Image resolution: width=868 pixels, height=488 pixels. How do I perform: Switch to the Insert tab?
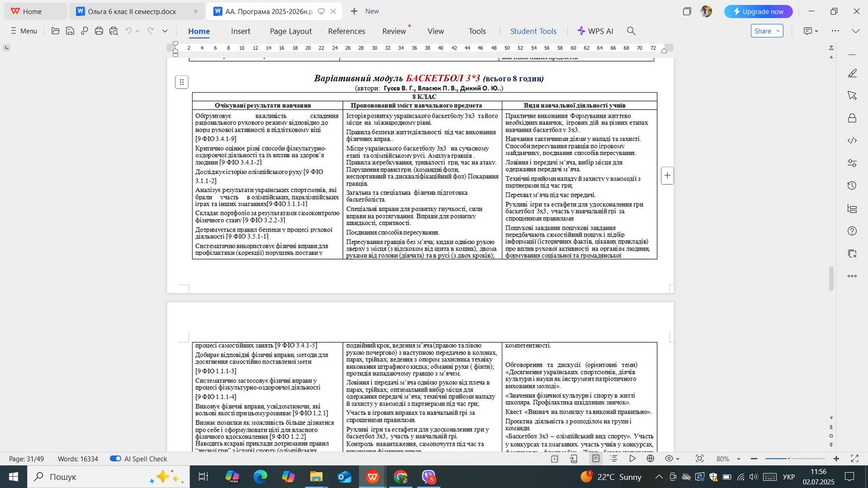coord(240,31)
